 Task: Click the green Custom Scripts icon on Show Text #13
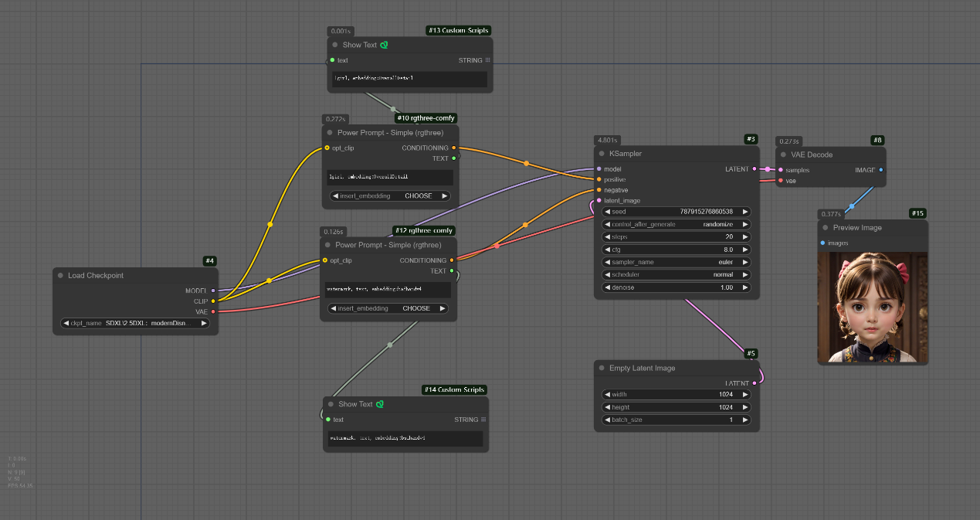[x=384, y=45]
